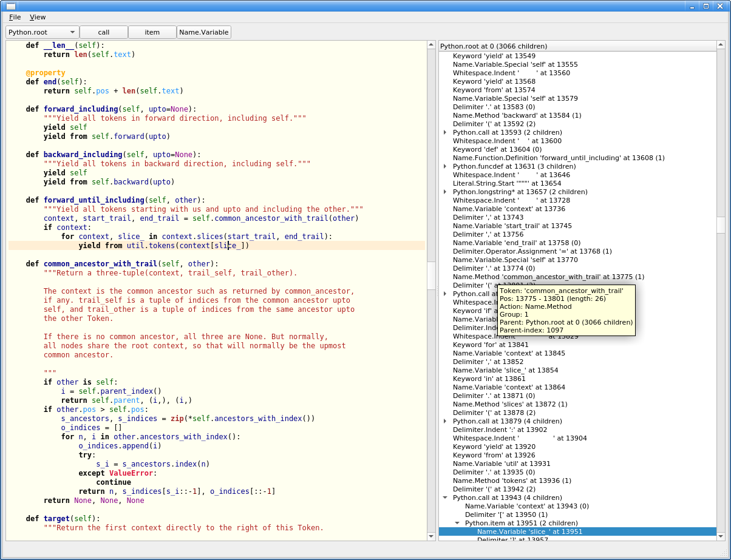Select Delimiter.Operator.Assignment '=' at 13768 row
The height and width of the screenshot is (560, 731).
(x=577, y=251)
